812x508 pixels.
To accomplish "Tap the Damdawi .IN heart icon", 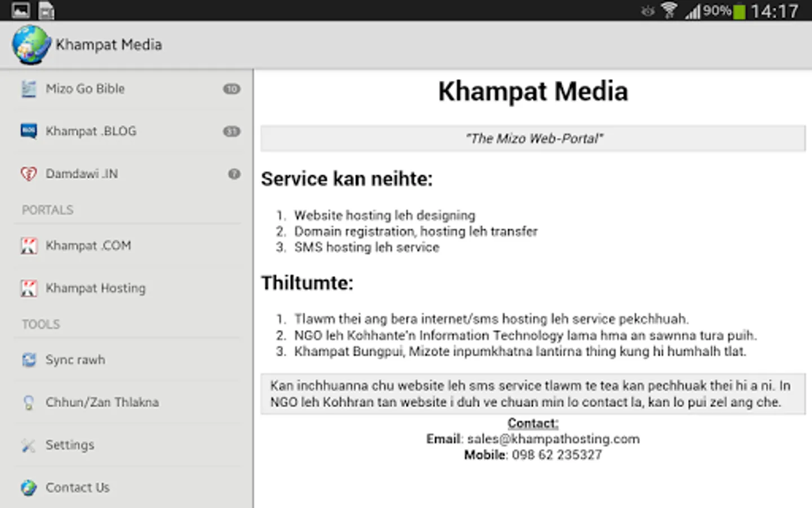I will (29, 174).
